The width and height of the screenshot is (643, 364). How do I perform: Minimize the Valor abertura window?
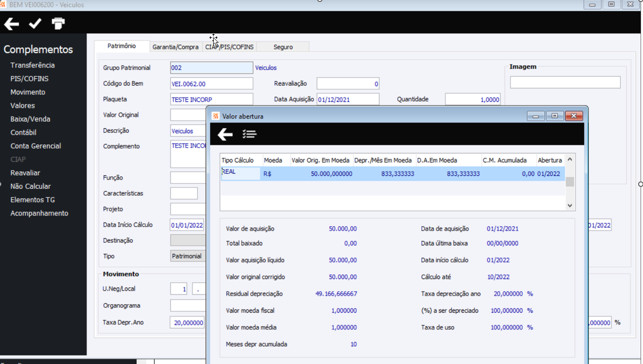coord(536,116)
